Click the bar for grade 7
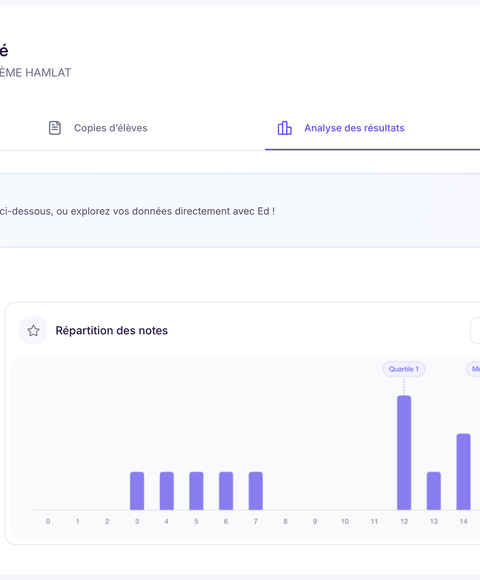The image size is (480, 580). click(x=256, y=491)
